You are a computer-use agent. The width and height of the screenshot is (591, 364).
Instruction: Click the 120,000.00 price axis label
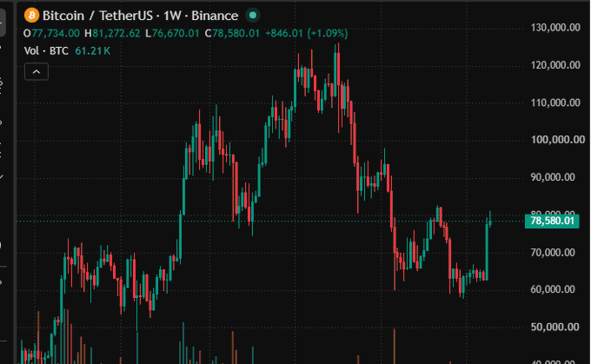[555, 65]
